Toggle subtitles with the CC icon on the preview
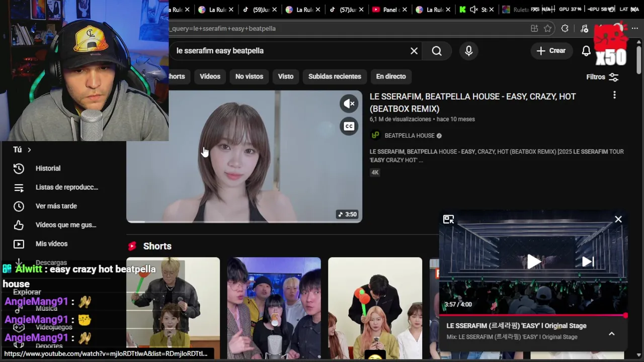Viewport: 644px width, 362px height. click(x=349, y=126)
